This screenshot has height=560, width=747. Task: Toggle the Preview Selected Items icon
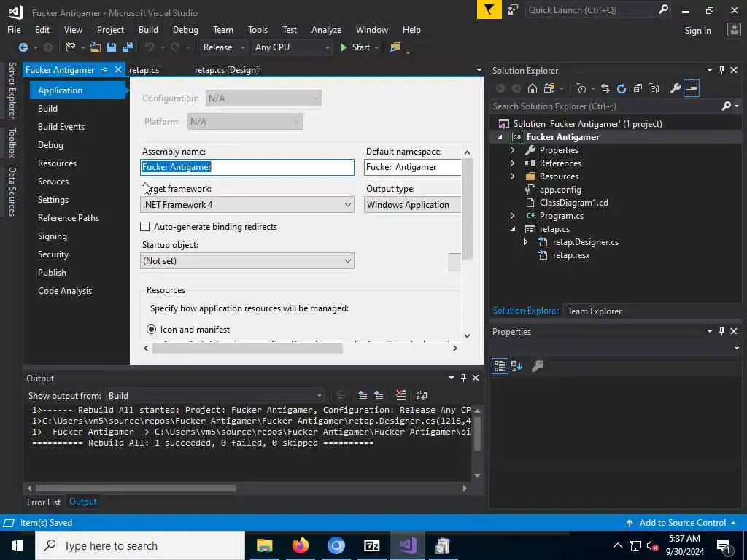pyautogui.click(x=692, y=88)
